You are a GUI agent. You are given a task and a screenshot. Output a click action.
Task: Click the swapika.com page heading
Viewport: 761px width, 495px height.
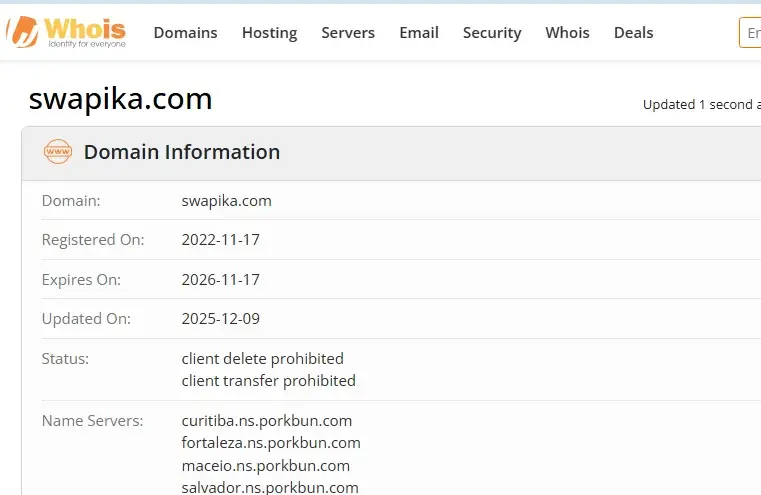(120, 99)
